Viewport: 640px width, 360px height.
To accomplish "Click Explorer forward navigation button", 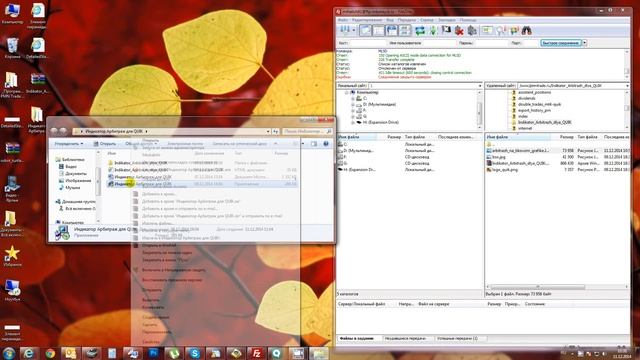I will click(63, 131).
